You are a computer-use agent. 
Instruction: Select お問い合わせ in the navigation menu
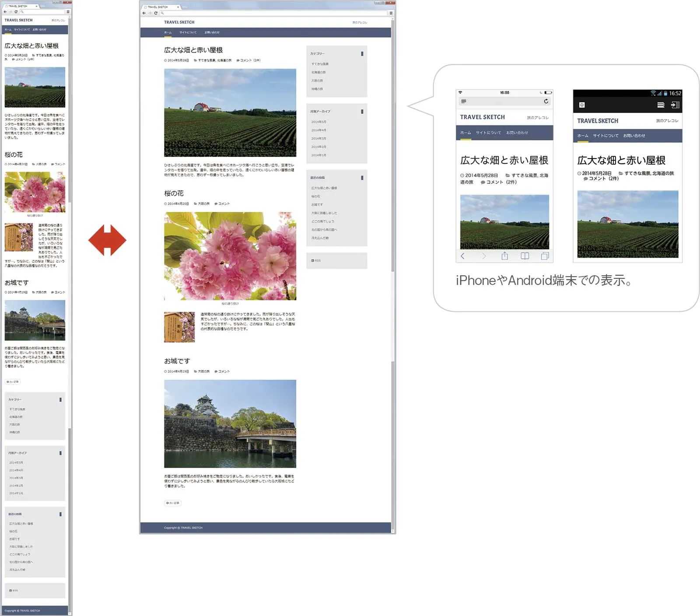[211, 32]
